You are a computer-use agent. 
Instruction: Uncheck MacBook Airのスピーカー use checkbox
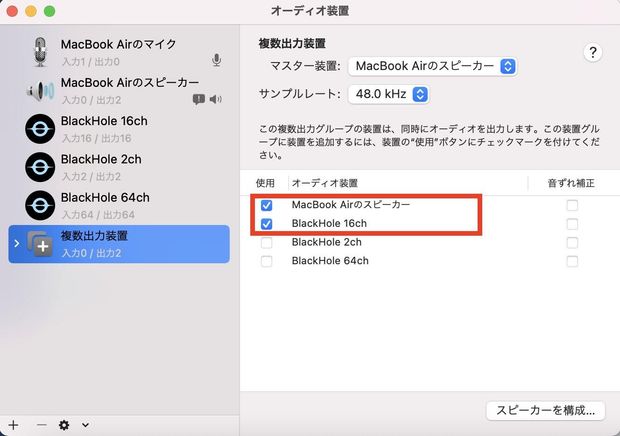[x=267, y=205]
